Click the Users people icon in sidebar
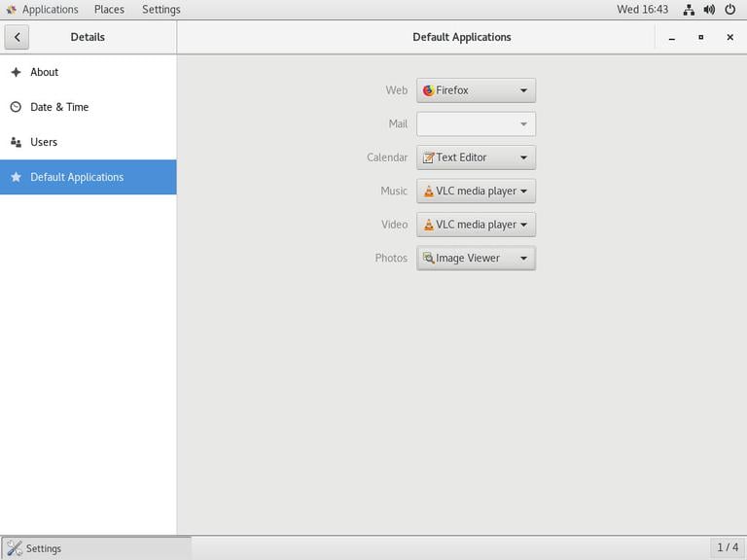The width and height of the screenshot is (747, 560). point(16,142)
